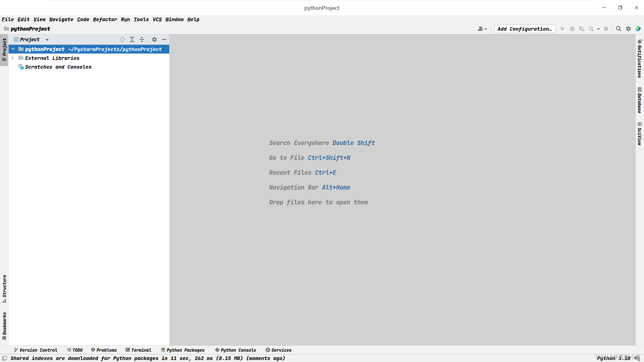Click Add Configuration button
Image resolution: width=644 pixels, height=362 pixels.
click(x=525, y=29)
